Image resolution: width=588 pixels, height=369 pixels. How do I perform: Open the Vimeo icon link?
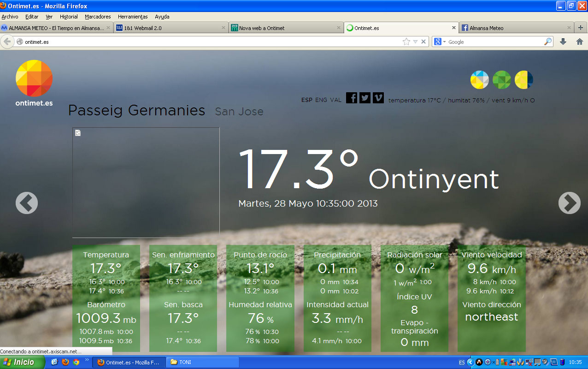pyautogui.click(x=378, y=98)
